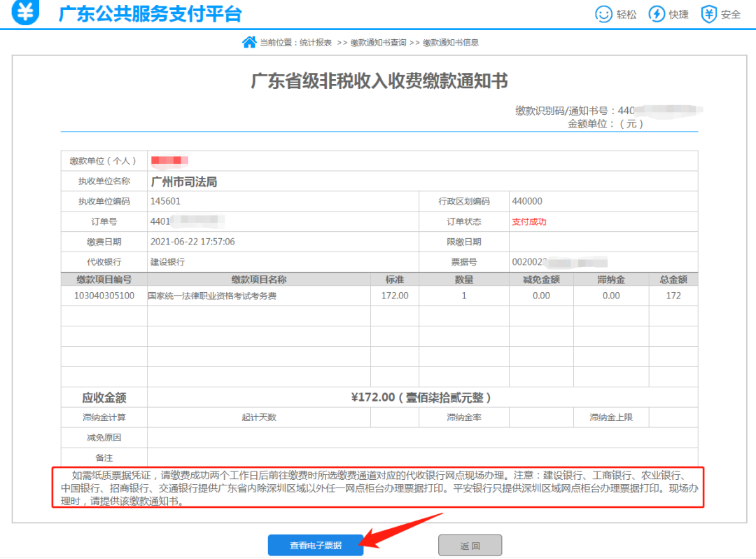The width and height of the screenshot is (756, 559).
Task: Click the 滞纳金上限 label
Action: pos(611,417)
